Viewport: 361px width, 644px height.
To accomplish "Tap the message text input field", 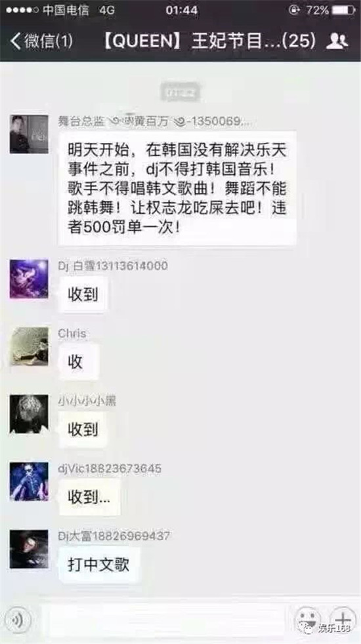I will tap(162, 620).
